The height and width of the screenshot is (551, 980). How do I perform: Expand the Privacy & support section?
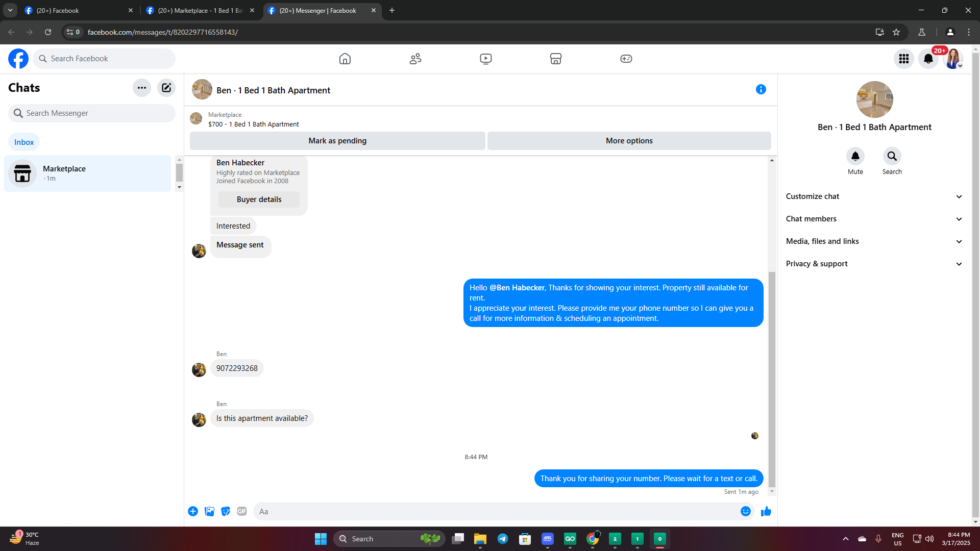pos(874,264)
